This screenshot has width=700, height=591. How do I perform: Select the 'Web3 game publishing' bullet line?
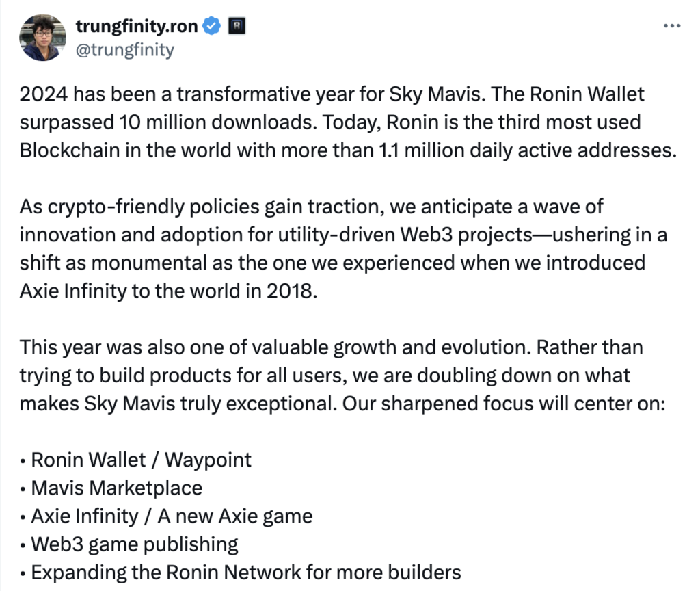pyautogui.click(x=129, y=544)
